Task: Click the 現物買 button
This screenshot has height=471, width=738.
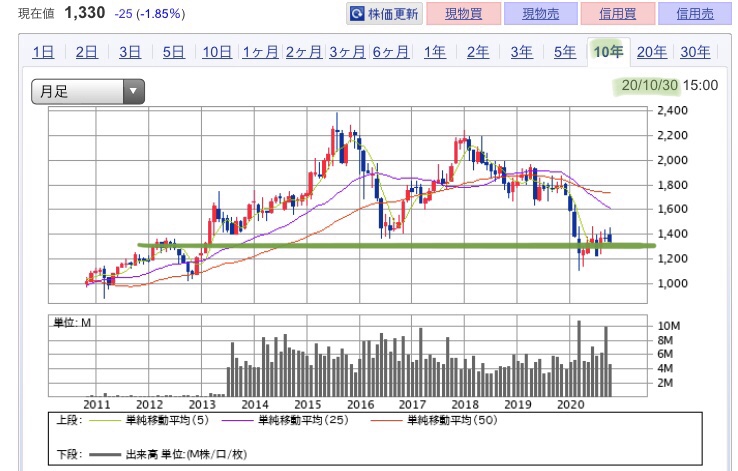Action: 463,14
